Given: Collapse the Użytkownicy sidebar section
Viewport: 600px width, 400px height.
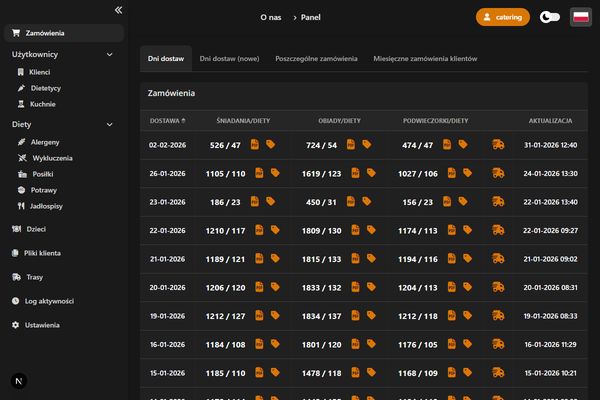Looking at the screenshot, I should pyautogui.click(x=109, y=54).
